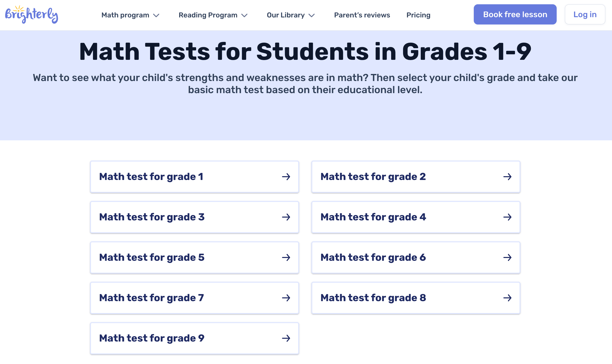Click the arrow icon on grade 5 test card

[286, 257]
